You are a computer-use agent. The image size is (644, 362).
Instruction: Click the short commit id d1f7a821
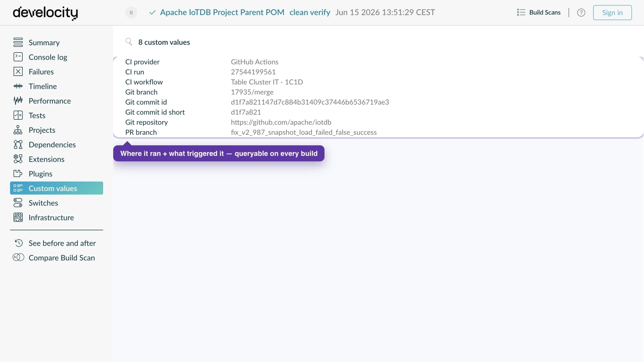tap(246, 112)
